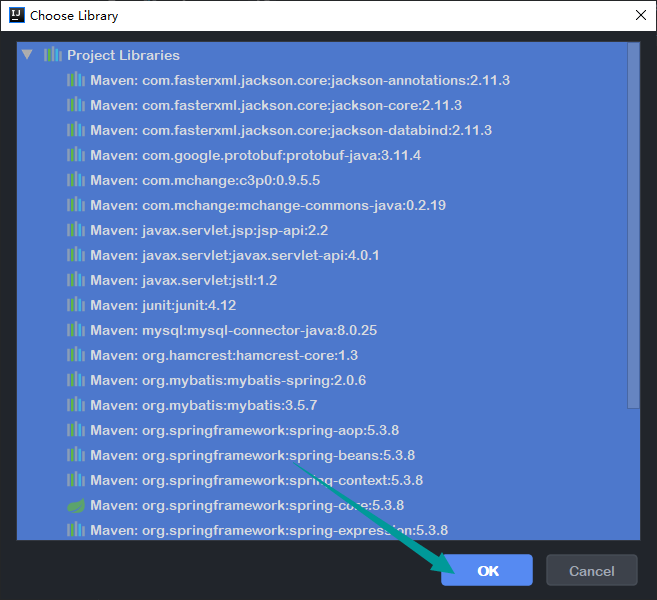Confirm selection with the OK button
The height and width of the screenshot is (600, 657).
(x=487, y=570)
